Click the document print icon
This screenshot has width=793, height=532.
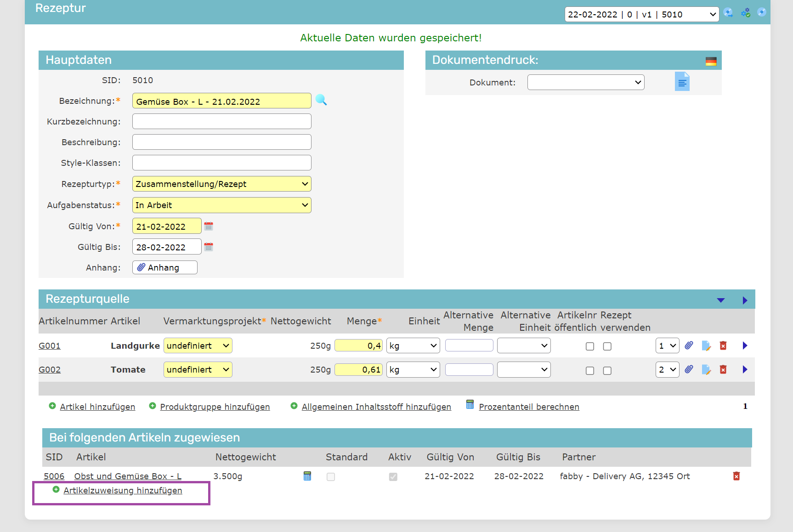682,82
